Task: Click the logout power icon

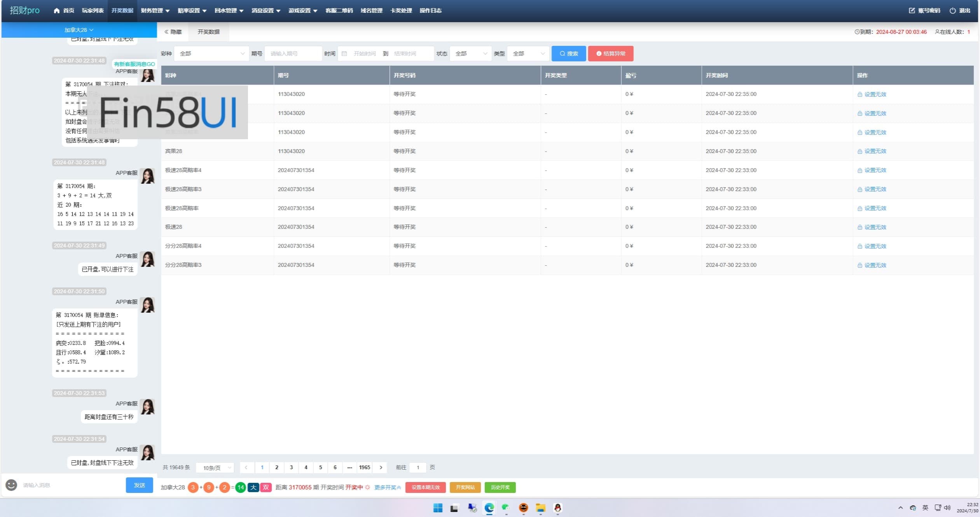Action: [x=952, y=10]
